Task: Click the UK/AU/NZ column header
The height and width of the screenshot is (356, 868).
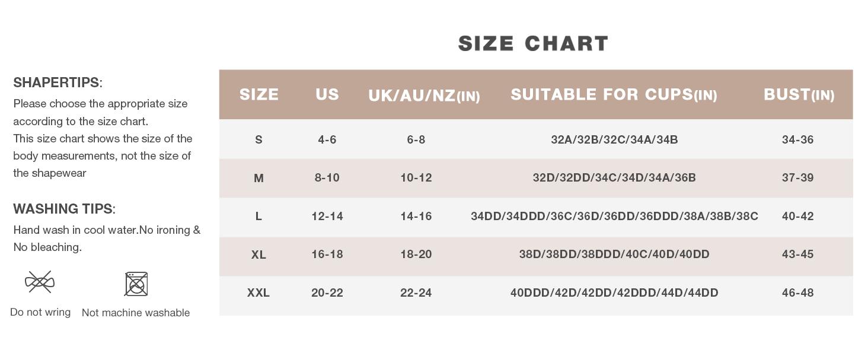Action: [x=424, y=96]
